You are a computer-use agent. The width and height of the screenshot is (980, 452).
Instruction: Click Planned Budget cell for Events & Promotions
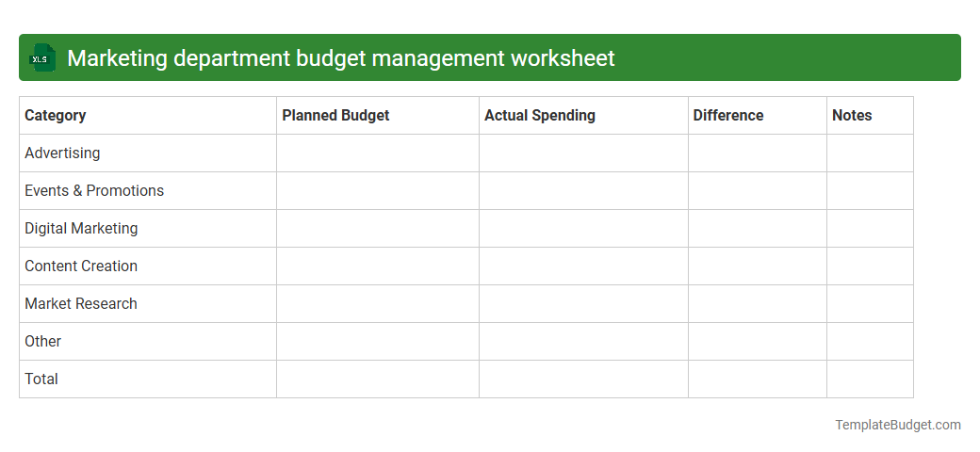click(378, 191)
